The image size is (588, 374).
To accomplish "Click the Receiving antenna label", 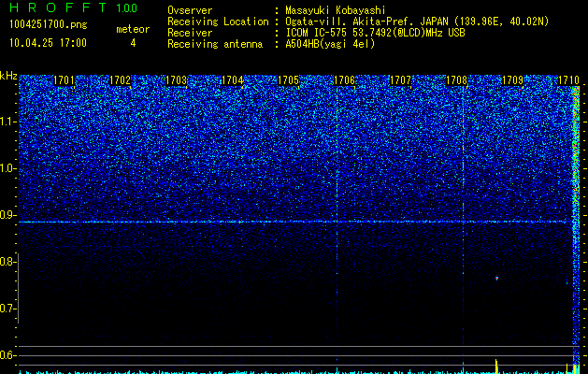I will 215,44.
